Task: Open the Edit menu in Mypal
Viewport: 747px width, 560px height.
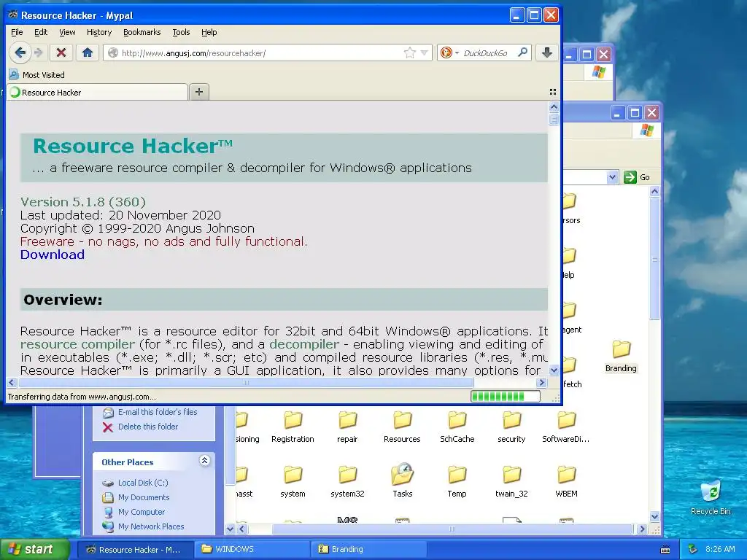Action: pos(41,32)
